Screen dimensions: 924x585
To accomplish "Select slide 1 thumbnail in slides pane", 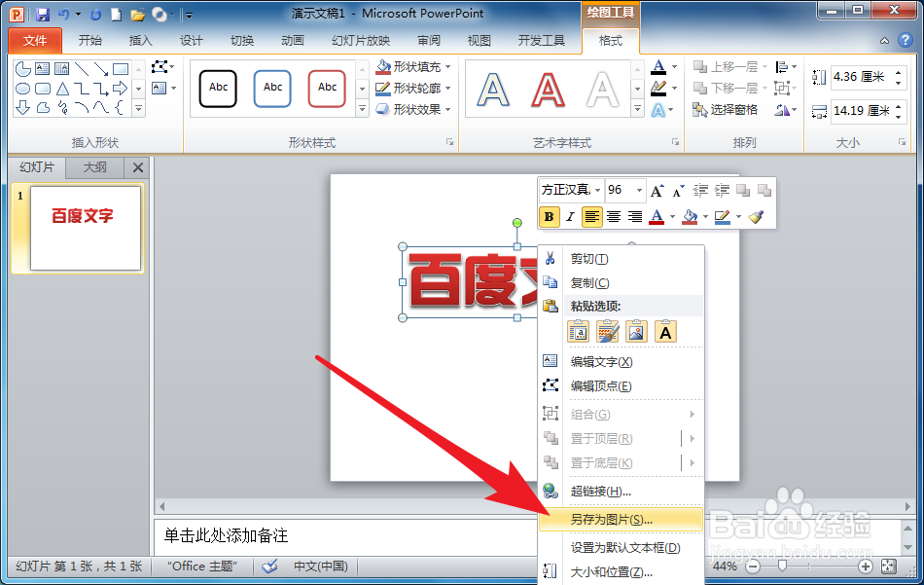I will pos(86,228).
